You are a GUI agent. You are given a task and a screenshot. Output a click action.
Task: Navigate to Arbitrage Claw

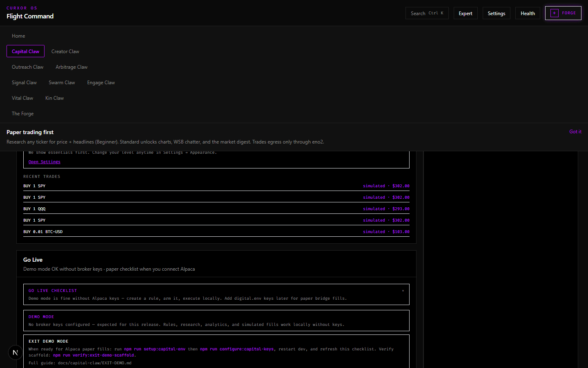coord(71,67)
